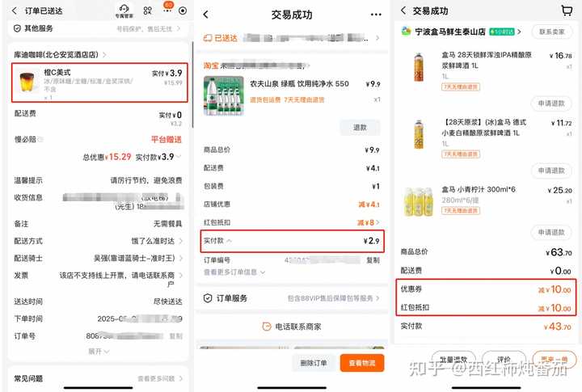Tap the 删除订单 button
Image resolution: width=582 pixels, height=392 pixels.
click(314, 363)
